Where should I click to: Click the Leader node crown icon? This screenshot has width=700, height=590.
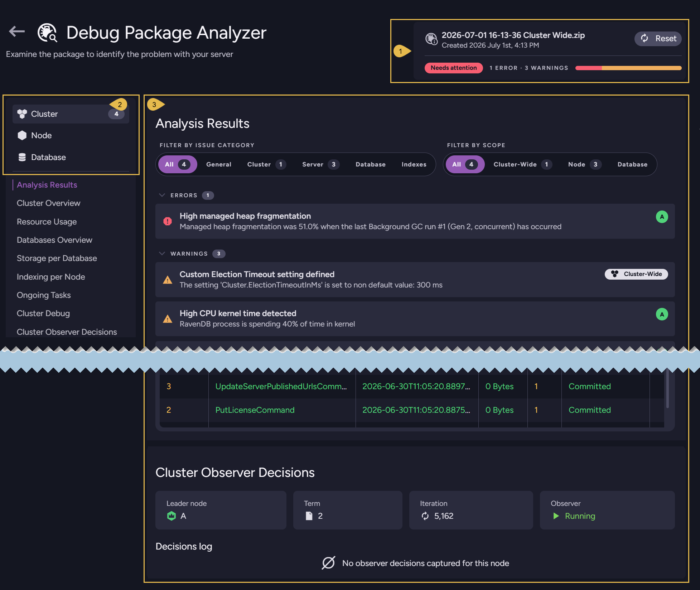(172, 516)
